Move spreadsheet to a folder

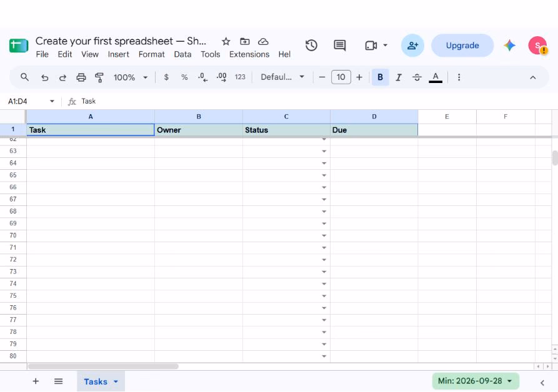point(244,42)
